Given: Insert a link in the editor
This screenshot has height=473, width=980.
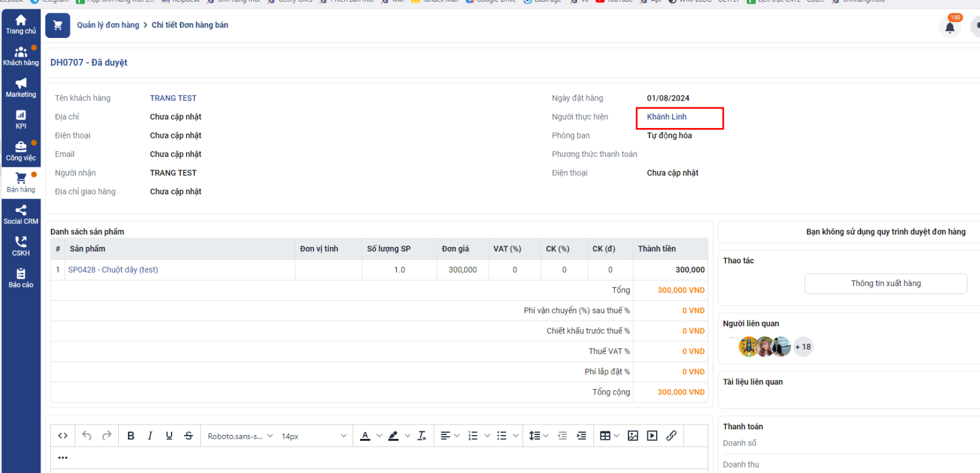Looking at the screenshot, I should point(671,436).
